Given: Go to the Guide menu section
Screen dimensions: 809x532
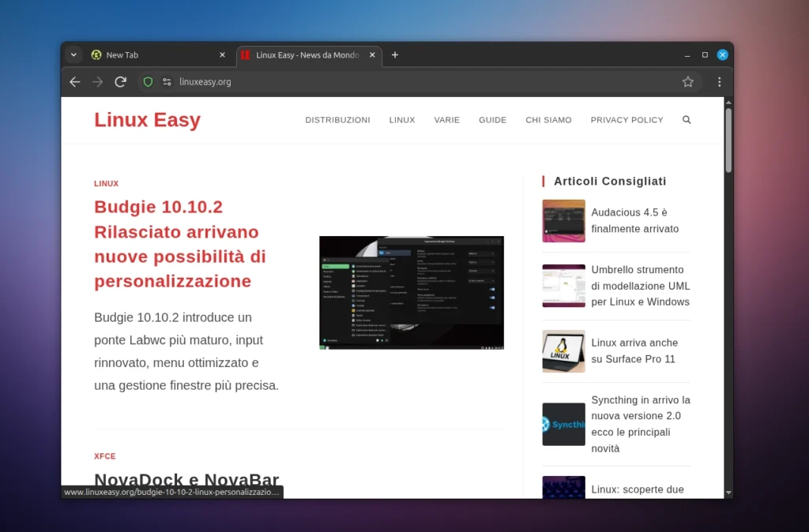Looking at the screenshot, I should 492,120.
